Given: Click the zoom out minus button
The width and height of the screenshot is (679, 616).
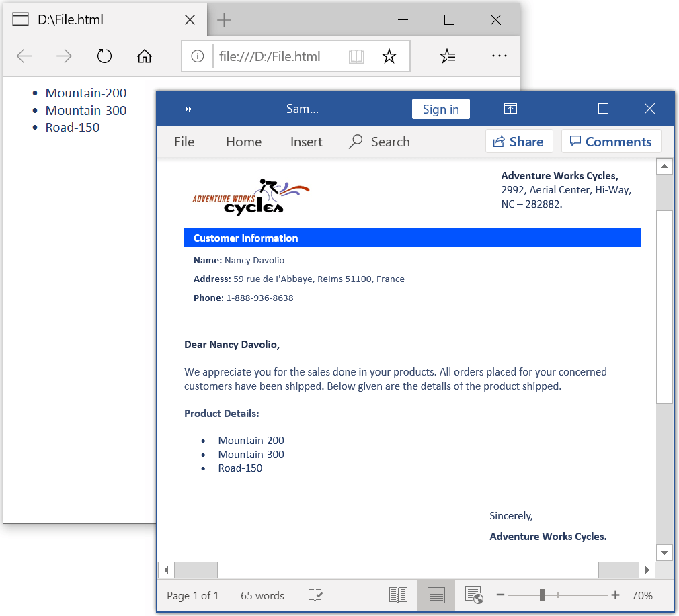Looking at the screenshot, I should [x=501, y=595].
